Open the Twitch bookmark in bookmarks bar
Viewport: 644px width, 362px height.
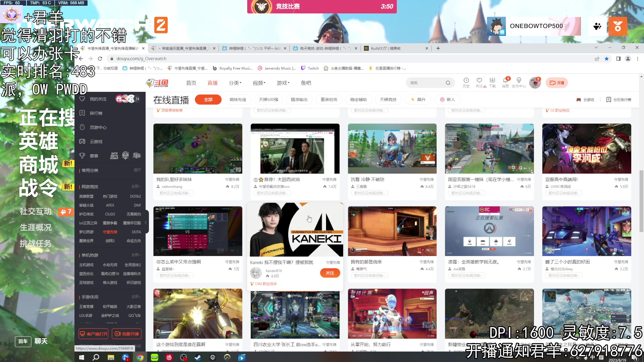[310, 68]
